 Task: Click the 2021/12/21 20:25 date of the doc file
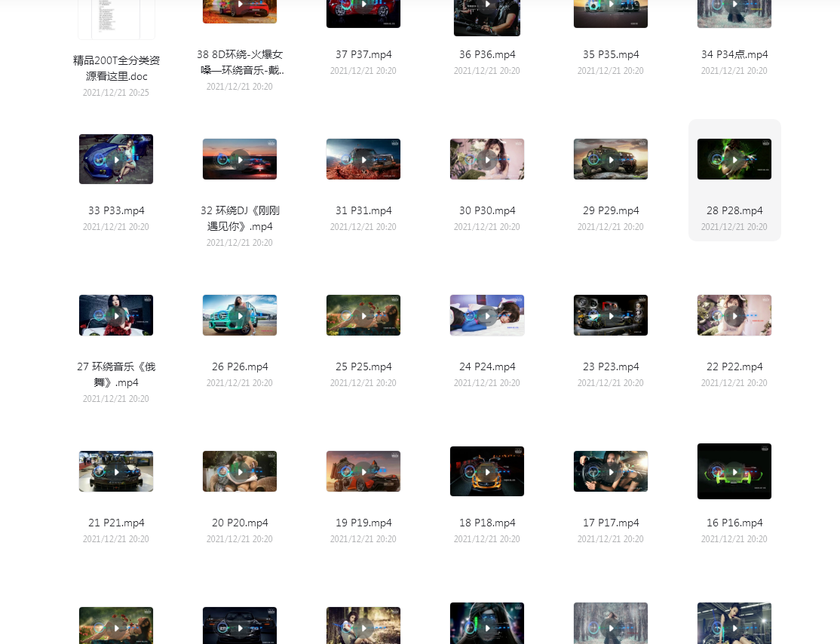pyautogui.click(x=116, y=92)
